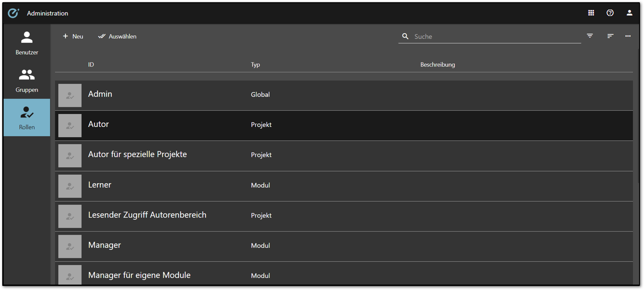
Task: Click the Lerner row role thumbnail
Action: pyautogui.click(x=70, y=186)
